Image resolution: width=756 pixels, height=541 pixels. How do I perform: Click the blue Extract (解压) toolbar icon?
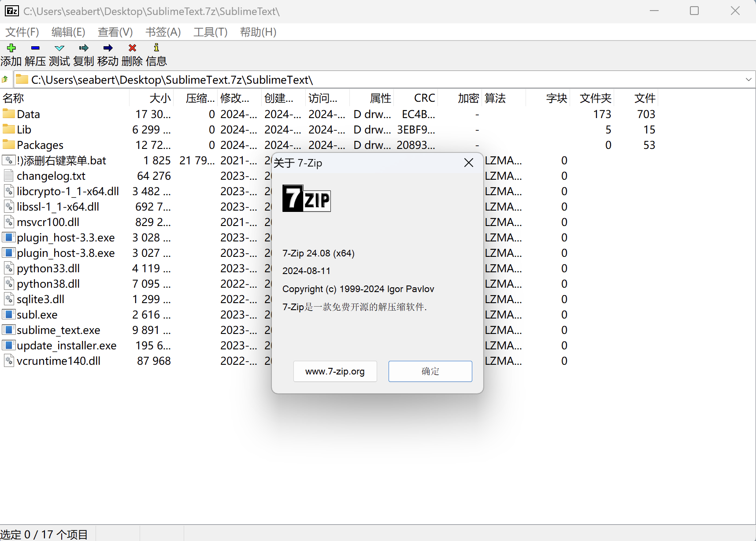35,48
